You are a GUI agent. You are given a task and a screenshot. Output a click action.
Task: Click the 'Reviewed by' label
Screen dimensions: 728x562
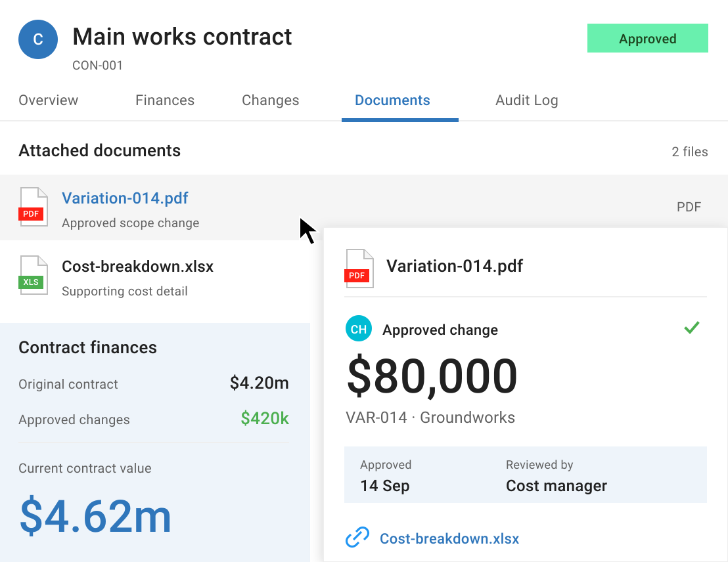[539, 465]
